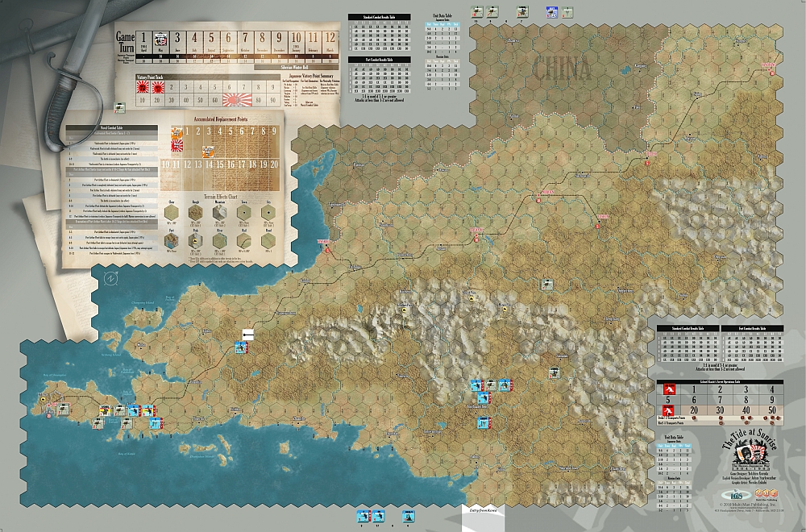Select the large pale rising sun flag on the Victory Point Track

click(x=236, y=99)
